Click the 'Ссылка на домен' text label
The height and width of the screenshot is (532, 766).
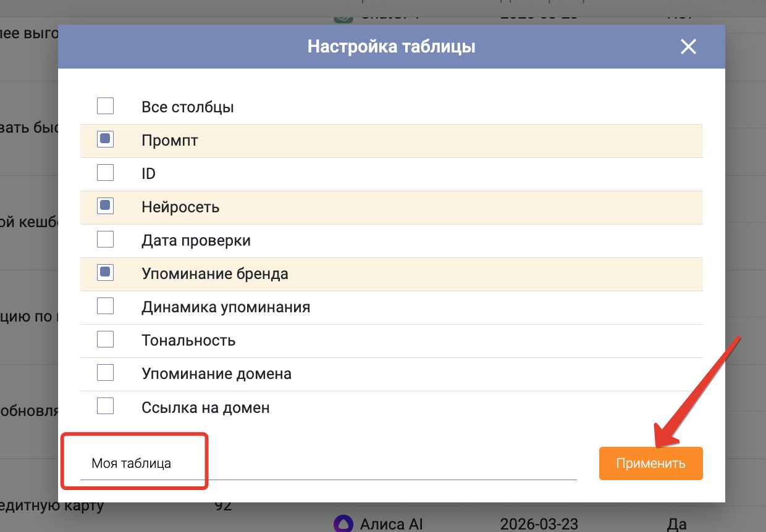[205, 407]
